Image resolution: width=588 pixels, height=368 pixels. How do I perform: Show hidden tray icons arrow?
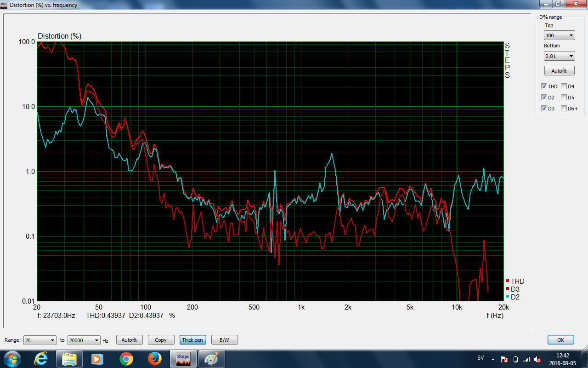point(493,359)
